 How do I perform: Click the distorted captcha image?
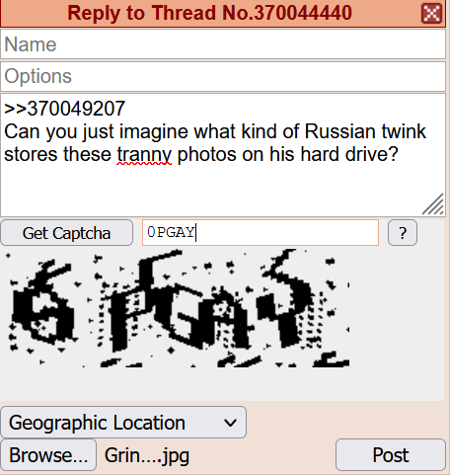(x=177, y=308)
